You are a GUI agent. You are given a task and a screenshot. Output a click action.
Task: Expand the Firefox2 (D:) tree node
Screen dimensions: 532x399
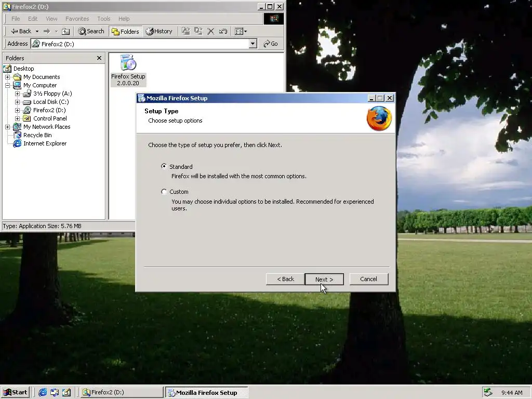pos(17,110)
